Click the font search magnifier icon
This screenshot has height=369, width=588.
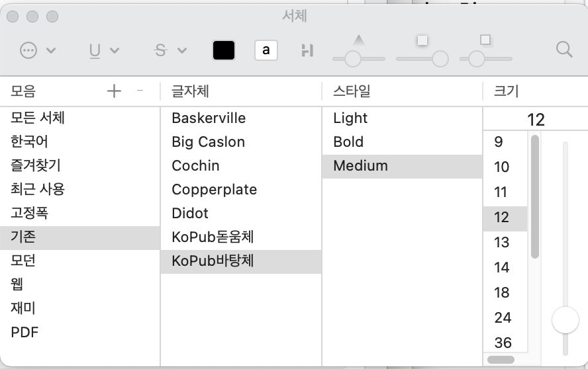pos(564,50)
